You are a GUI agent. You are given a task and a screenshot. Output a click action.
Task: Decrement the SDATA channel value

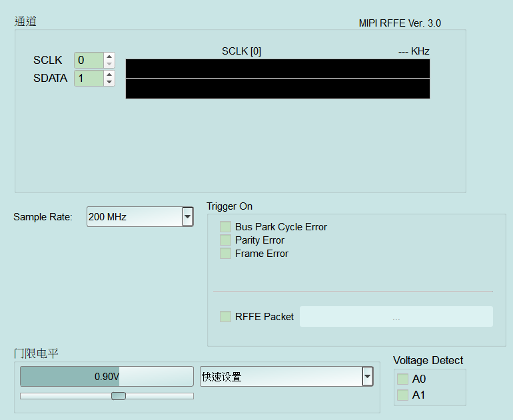[109, 82]
